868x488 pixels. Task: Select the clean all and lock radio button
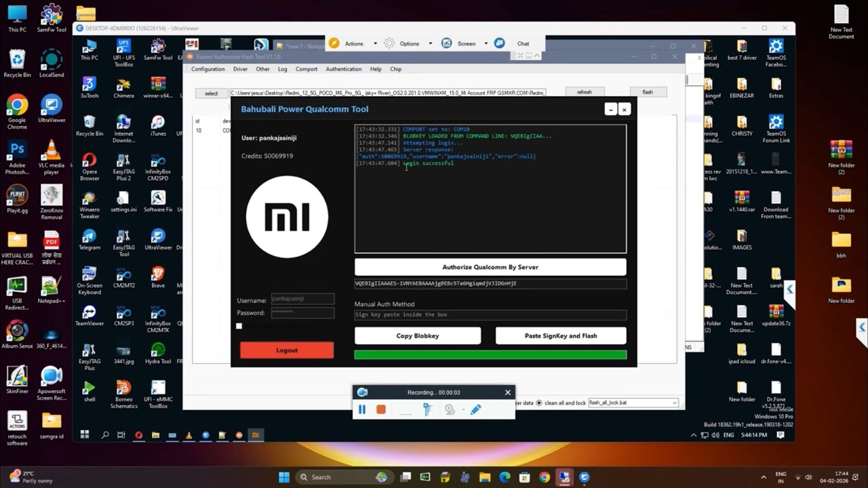click(x=539, y=403)
